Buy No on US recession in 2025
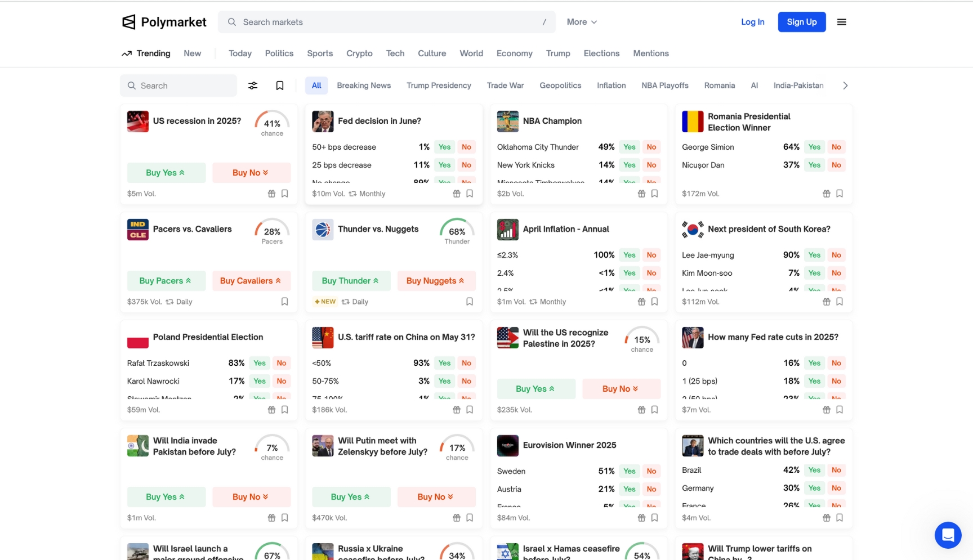 pyautogui.click(x=251, y=173)
